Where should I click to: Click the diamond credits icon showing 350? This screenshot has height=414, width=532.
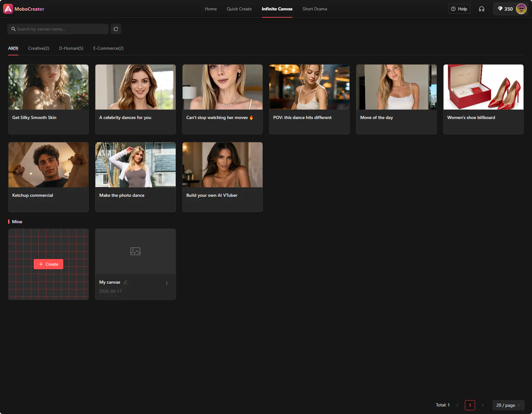500,9
